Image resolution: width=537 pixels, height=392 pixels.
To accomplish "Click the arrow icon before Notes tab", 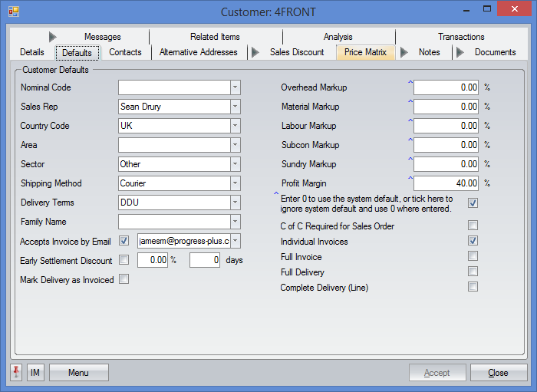I will (x=404, y=52).
